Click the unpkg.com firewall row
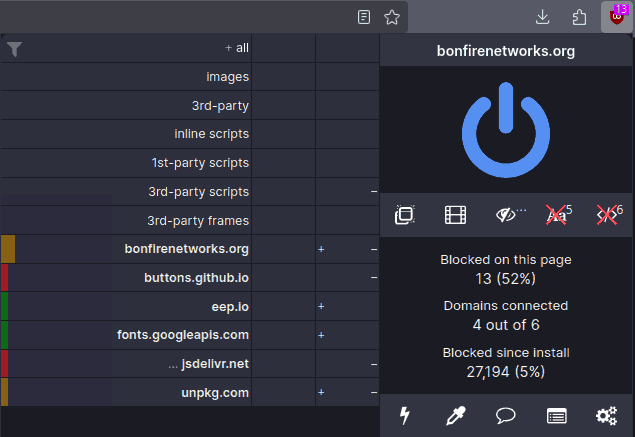The height and width of the screenshot is (437, 635). point(126,392)
